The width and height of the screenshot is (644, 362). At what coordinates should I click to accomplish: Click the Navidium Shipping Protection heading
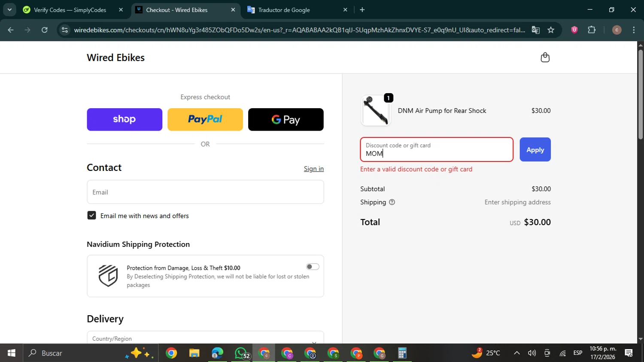pyautogui.click(x=138, y=244)
